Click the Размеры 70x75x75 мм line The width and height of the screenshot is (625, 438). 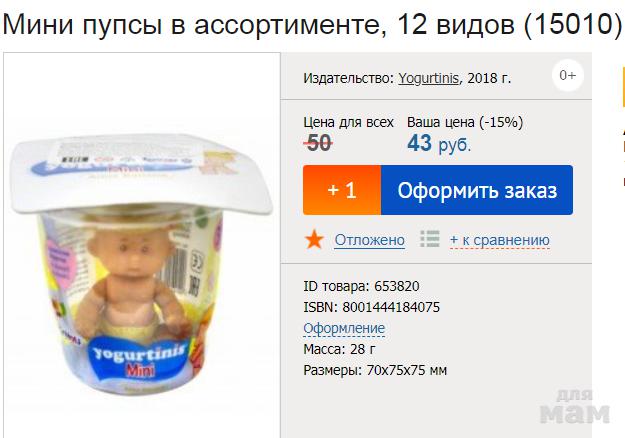point(375,371)
